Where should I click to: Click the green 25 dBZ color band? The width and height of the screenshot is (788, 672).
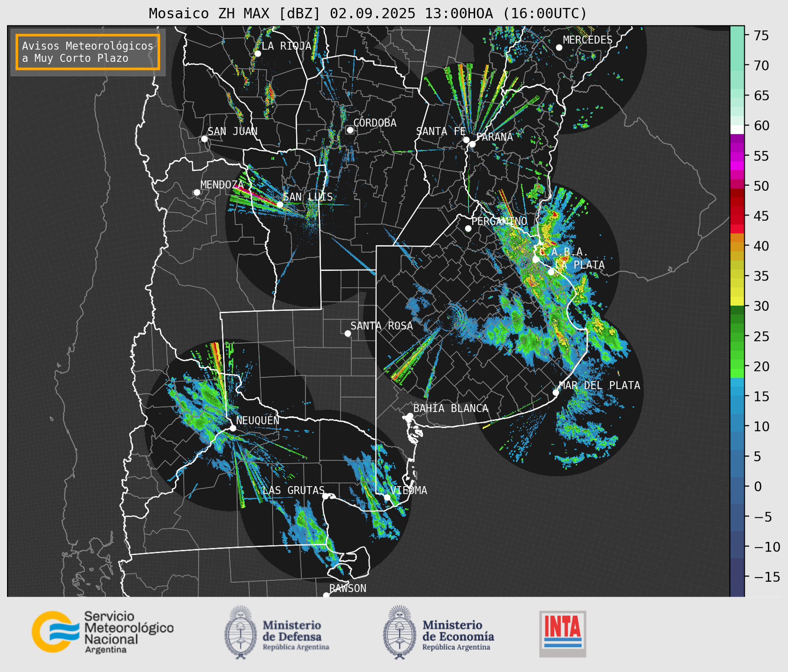[737, 336]
